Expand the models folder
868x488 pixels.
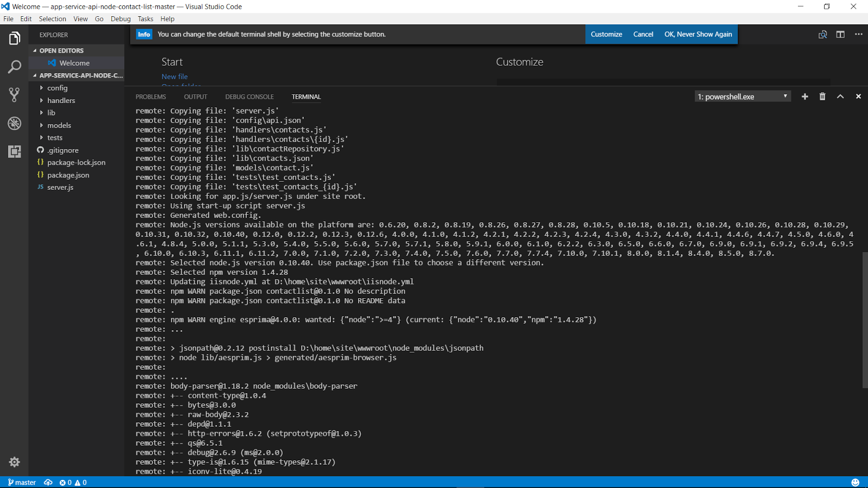(x=76, y=125)
